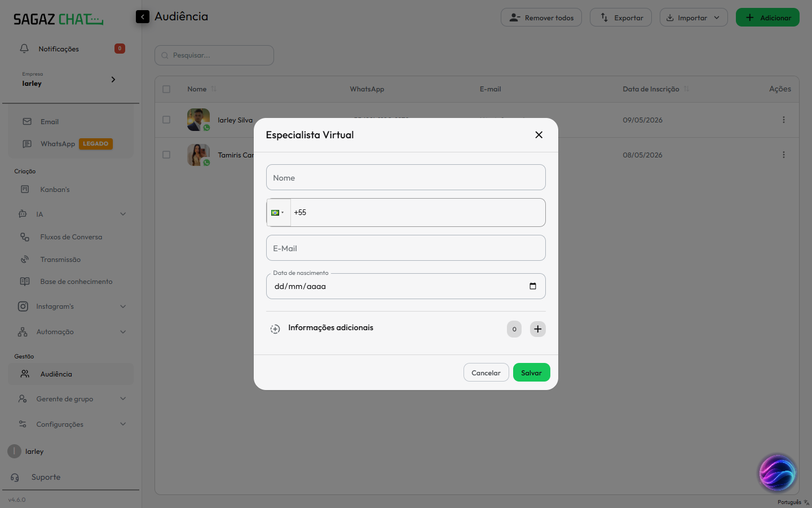Open Fluxos de Conversa

point(70,237)
